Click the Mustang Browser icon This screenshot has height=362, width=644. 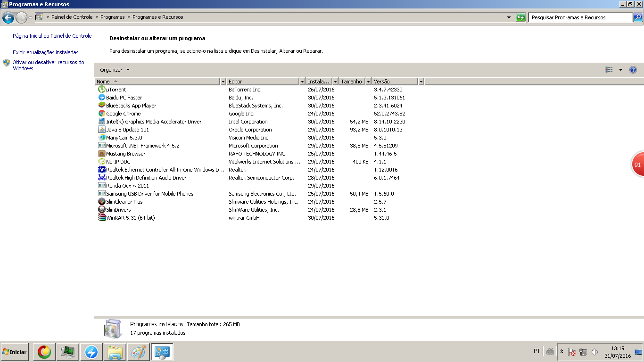101,154
